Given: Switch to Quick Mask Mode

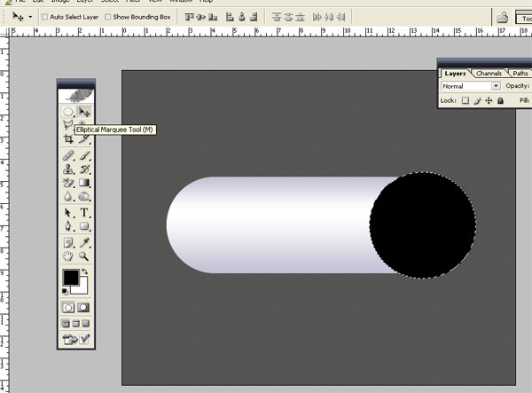Looking at the screenshot, I should [83, 308].
